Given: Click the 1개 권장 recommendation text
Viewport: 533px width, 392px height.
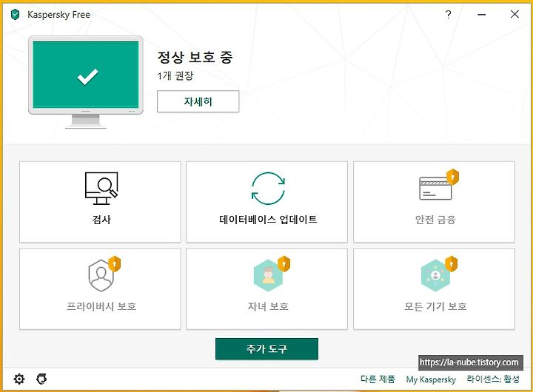Looking at the screenshot, I should tap(175, 75).
